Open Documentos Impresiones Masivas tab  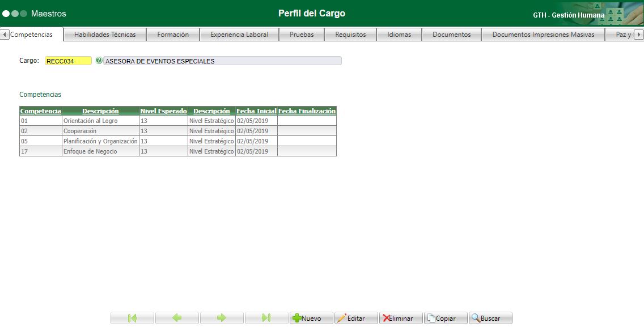543,35
